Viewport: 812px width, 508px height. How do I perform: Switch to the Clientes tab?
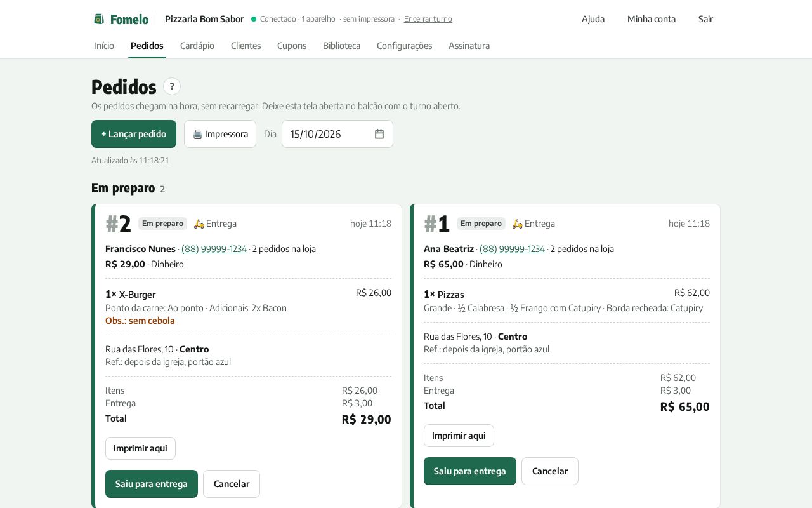(x=246, y=46)
